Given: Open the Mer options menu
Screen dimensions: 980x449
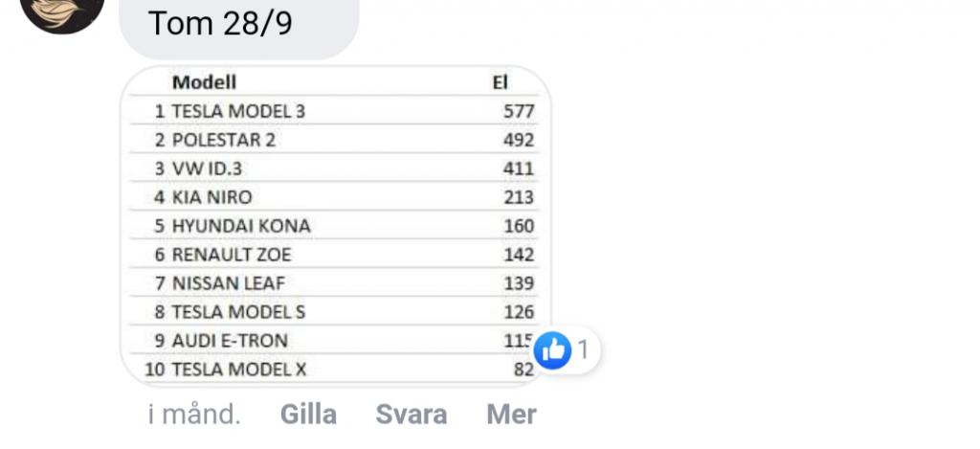Looking at the screenshot, I should 511,414.
